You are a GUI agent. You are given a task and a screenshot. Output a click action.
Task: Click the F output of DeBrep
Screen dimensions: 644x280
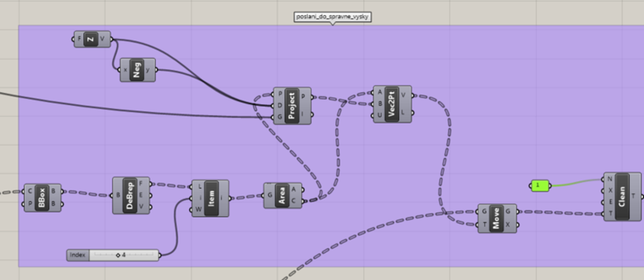point(141,184)
